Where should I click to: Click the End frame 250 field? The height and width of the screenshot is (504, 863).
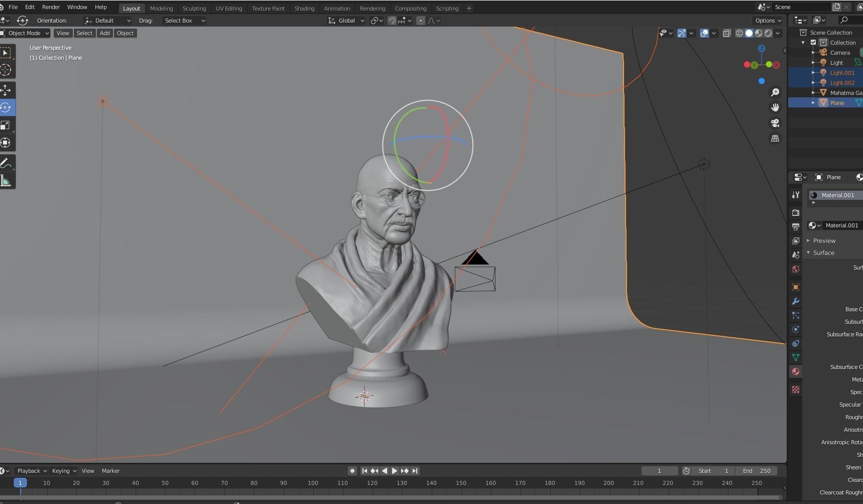757,471
